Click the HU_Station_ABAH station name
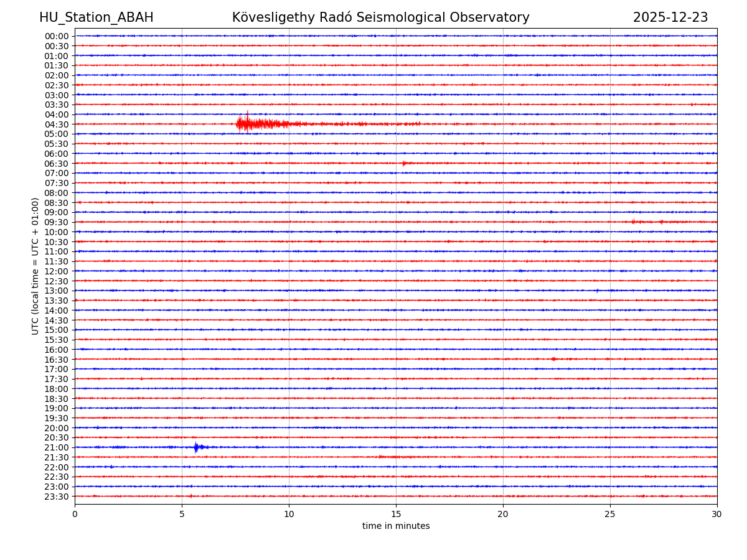Image resolution: width=747 pixels, height=560 pixels. [x=96, y=17]
